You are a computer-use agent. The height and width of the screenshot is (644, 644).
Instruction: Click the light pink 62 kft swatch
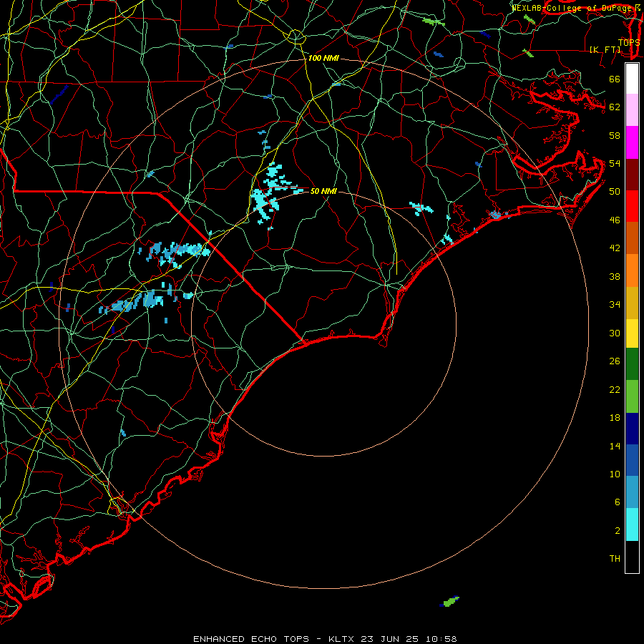(x=632, y=110)
